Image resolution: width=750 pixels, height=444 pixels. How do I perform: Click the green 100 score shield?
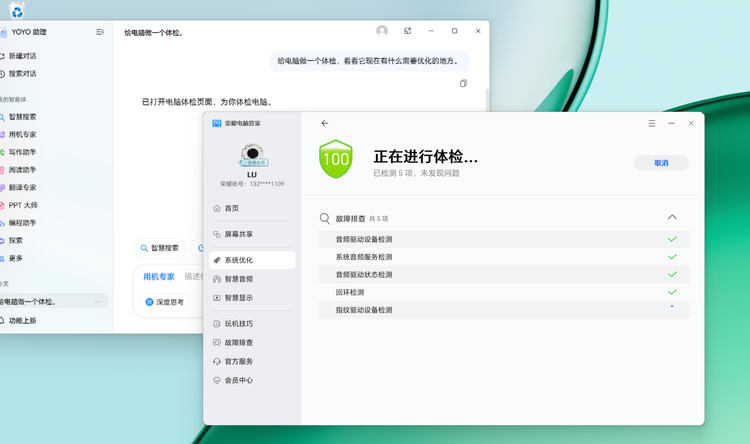[336, 159]
